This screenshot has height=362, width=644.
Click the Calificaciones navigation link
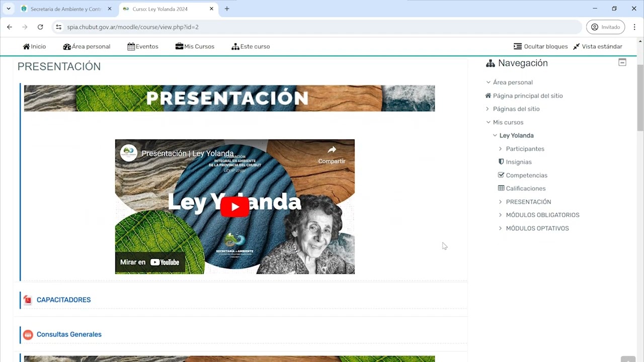[526, 188]
